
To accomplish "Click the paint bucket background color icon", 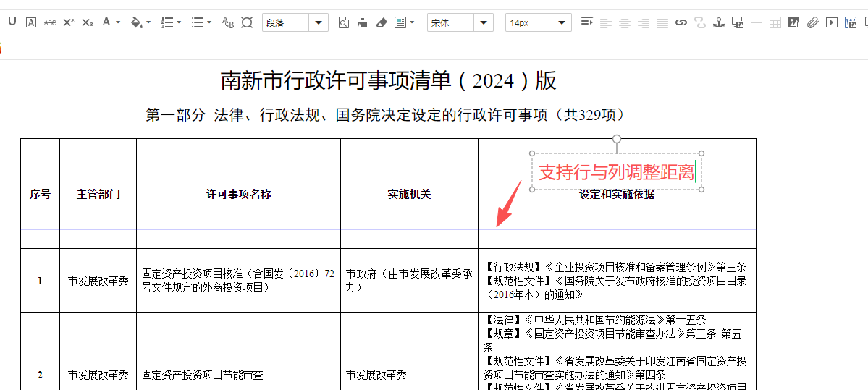I will pyautogui.click(x=136, y=22).
